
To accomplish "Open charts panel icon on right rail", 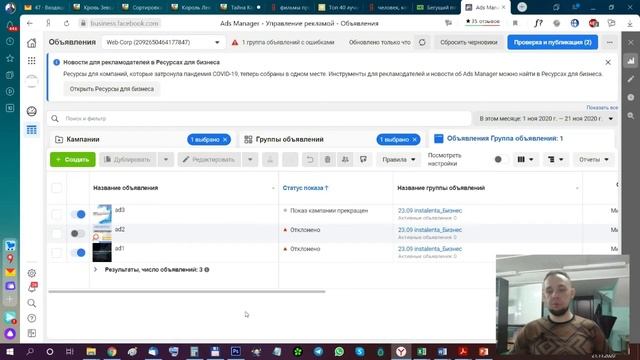I will [631, 61].
